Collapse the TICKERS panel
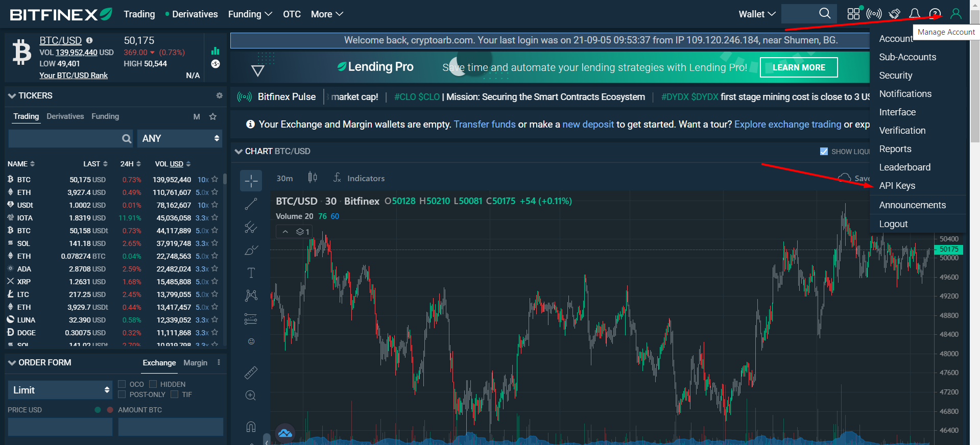The width and height of the screenshot is (980, 445). (x=12, y=95)
